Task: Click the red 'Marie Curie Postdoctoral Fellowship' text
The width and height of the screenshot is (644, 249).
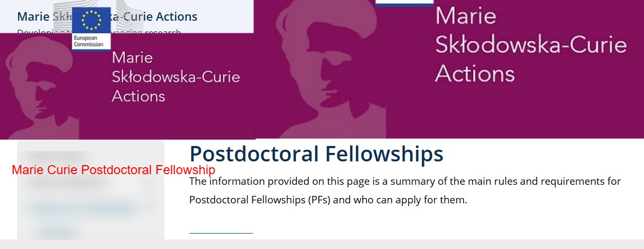Action: pos(114,170)
